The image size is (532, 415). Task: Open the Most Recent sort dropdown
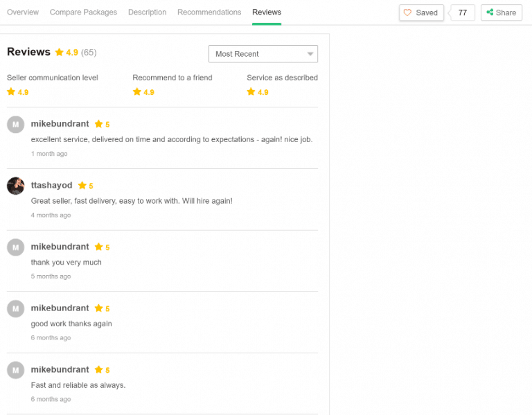click(x=263, y=54)
